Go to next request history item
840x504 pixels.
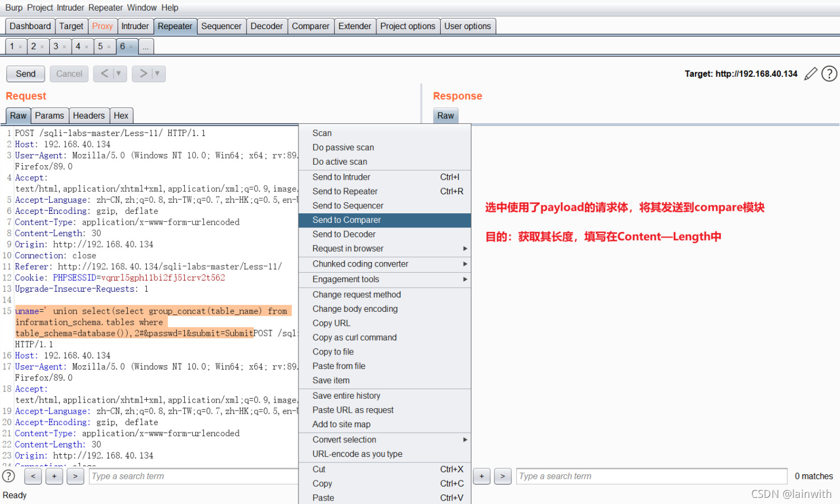143,73
